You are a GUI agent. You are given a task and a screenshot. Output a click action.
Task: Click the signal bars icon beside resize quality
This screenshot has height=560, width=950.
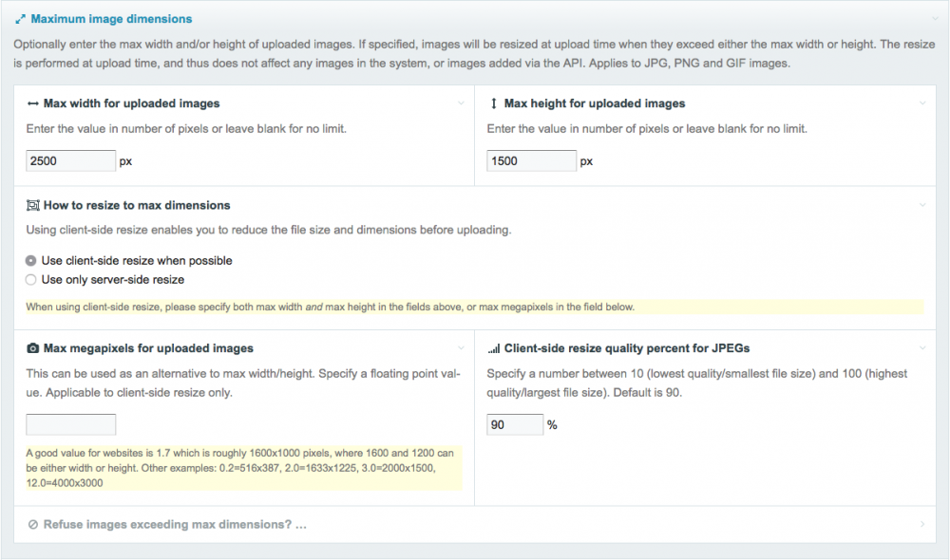494,348
